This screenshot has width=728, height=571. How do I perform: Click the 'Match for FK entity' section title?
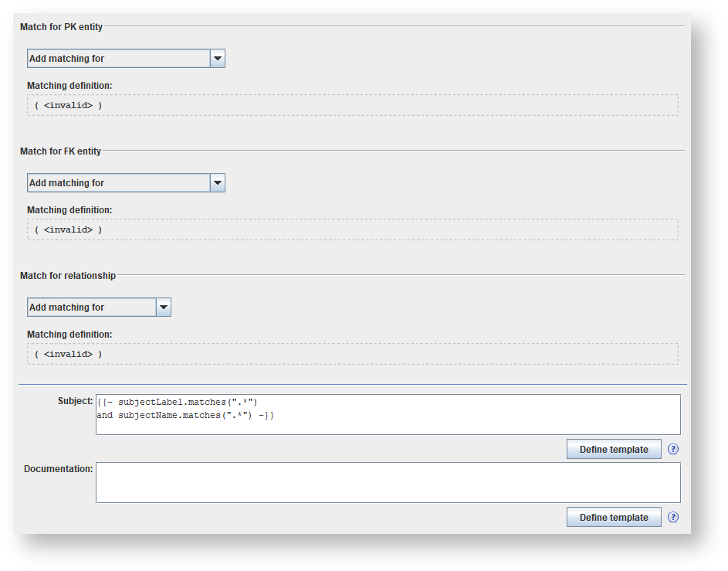pyautogui.click(x=60, y=151)
